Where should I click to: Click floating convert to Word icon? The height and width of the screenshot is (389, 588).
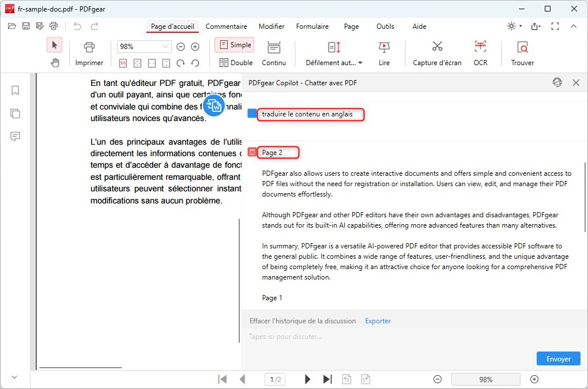[214, 105]
